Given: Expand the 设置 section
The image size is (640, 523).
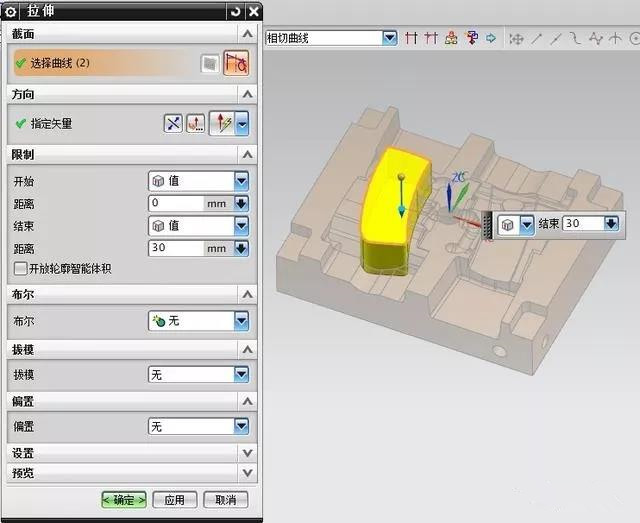Looking at the screenshot, I should click(x=247, y=452).
